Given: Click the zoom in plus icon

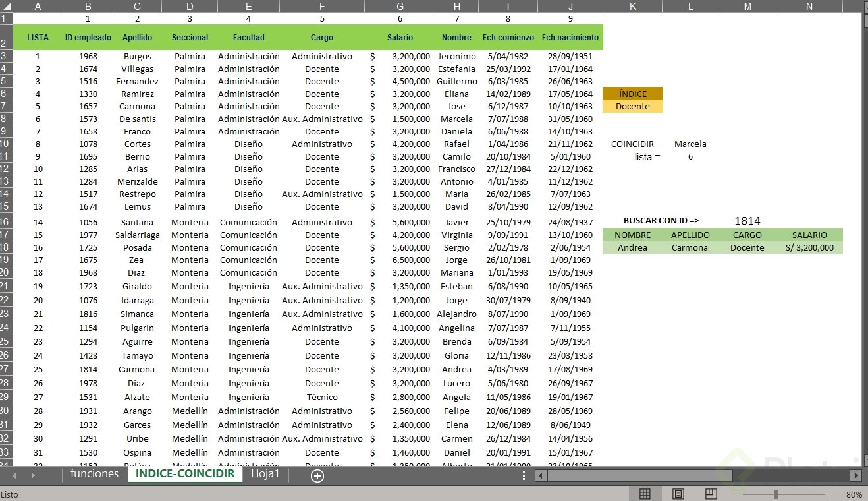Looking at the screenshot, I should [832, 493].
